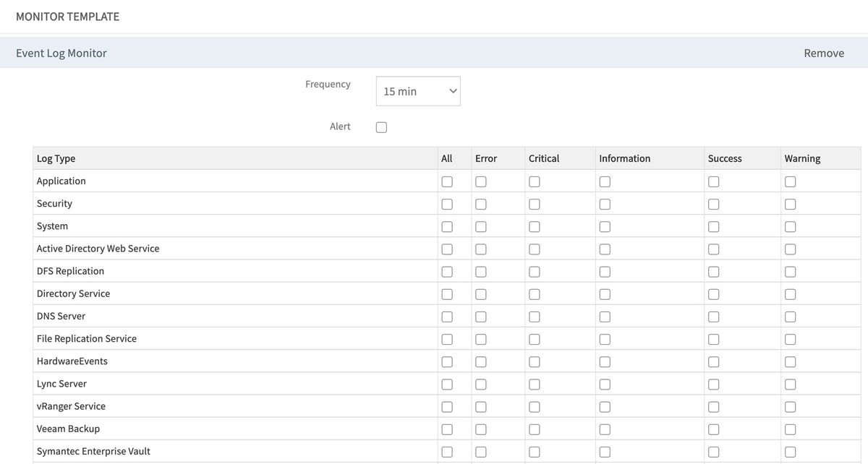The image size is (868, 464).
Task: Check Error for DNS Server
Action: [x=481, y=317]
